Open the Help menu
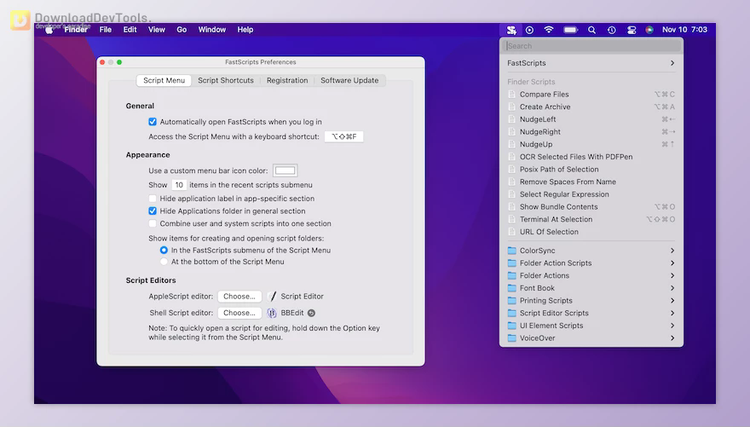 [x=245, y=30]
